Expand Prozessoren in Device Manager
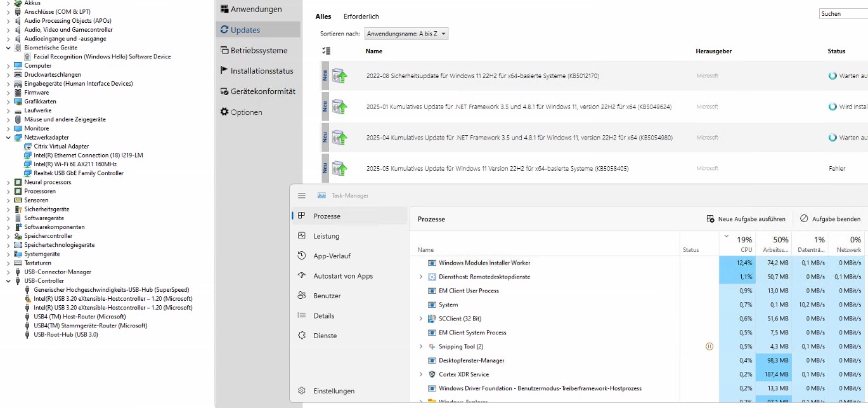Viewport: 868px width, 408px height. pos(8,191)
